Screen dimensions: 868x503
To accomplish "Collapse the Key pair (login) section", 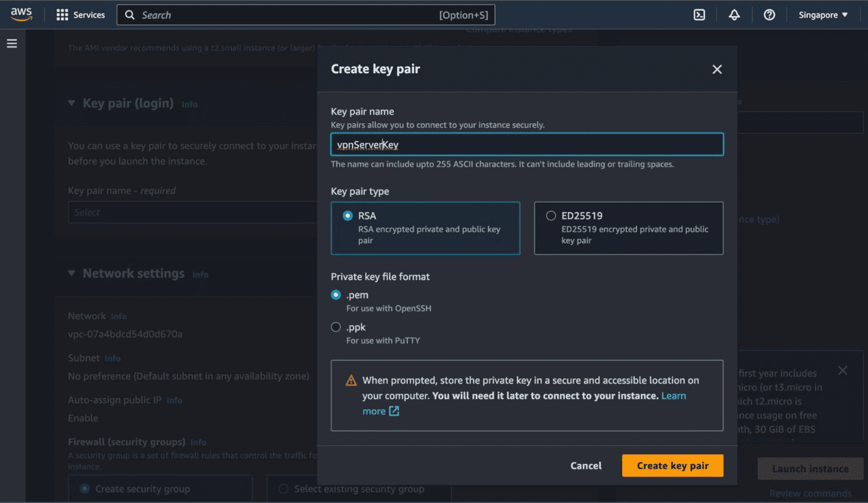I will click(x=72, y=103).
